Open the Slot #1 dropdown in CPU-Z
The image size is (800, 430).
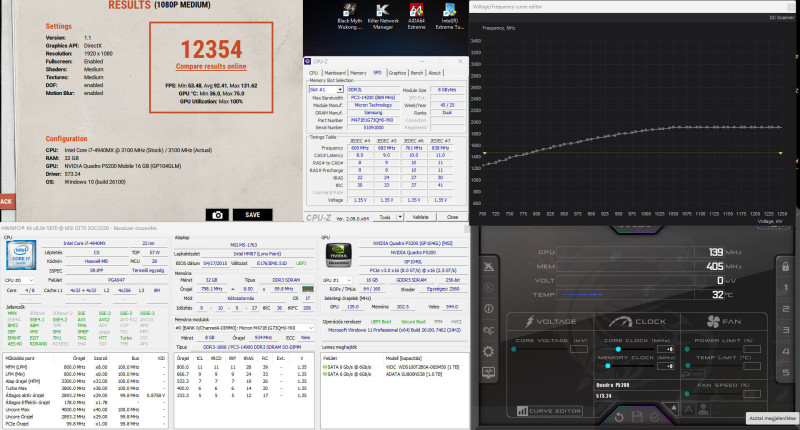point(326,90)
